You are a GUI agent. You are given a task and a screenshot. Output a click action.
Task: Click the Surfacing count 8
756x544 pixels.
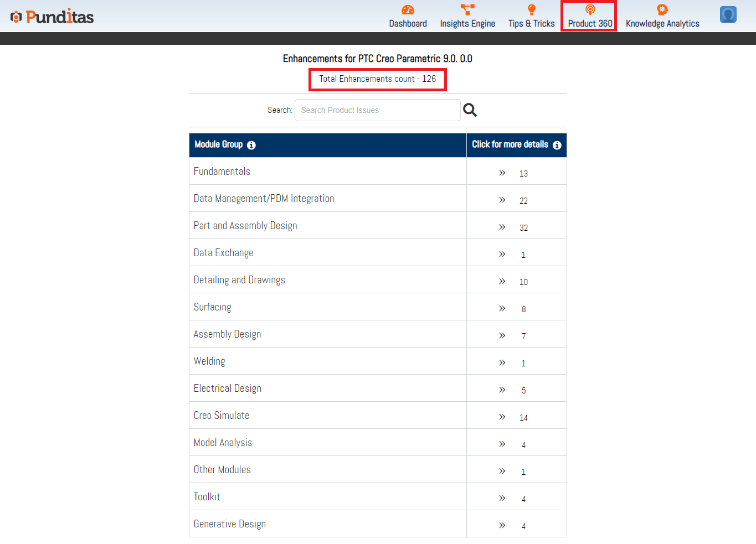pos(523,309)
